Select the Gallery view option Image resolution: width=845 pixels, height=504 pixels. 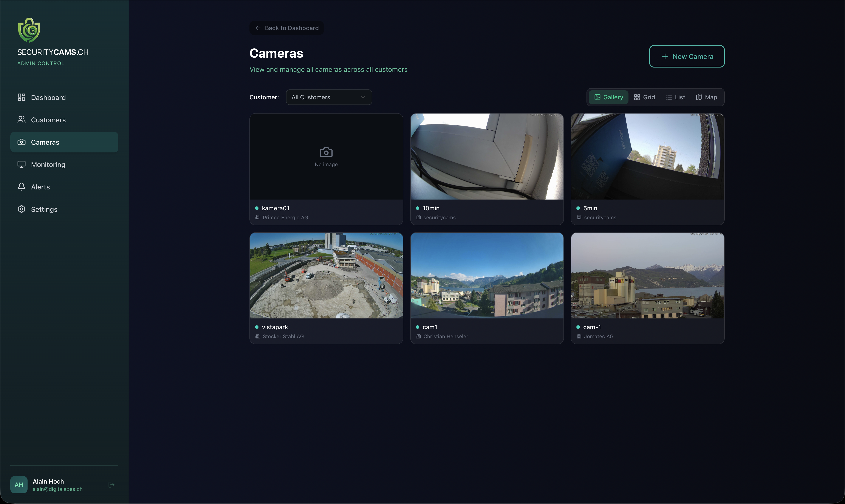(608, 97)
